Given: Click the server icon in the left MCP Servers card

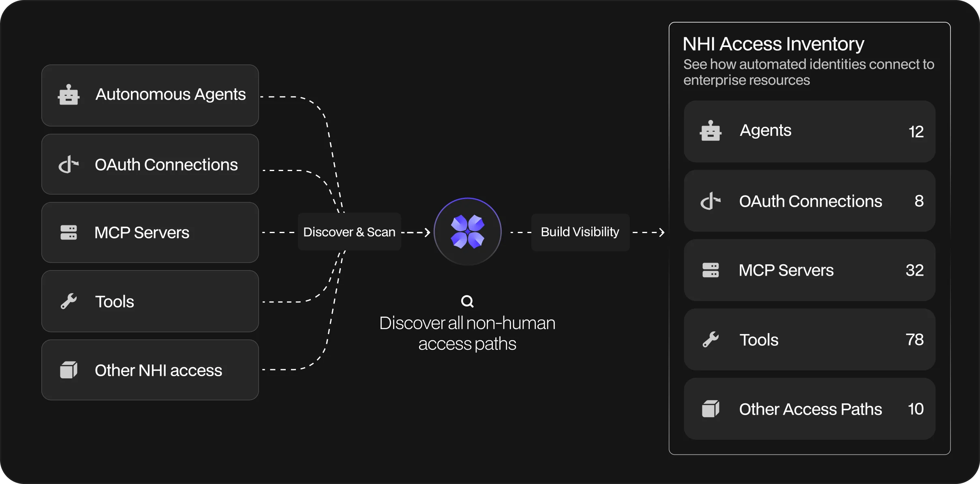Looking at the screenshot, I should click(68, 233).
